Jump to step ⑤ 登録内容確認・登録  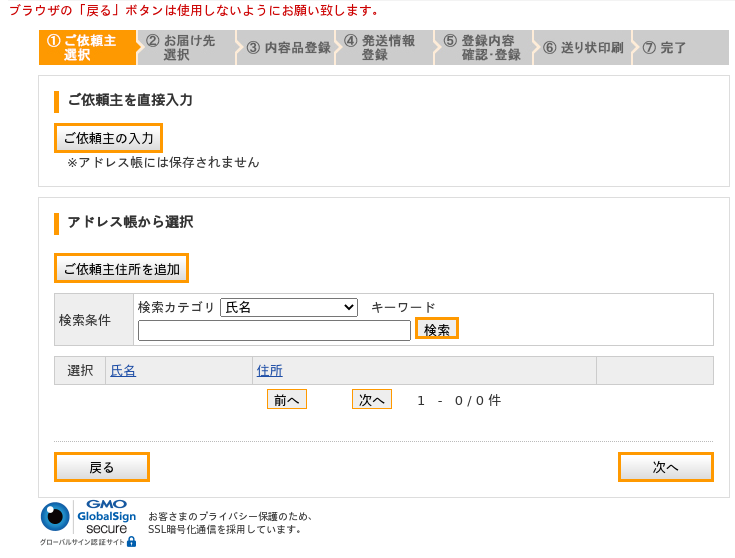point(484,47)
